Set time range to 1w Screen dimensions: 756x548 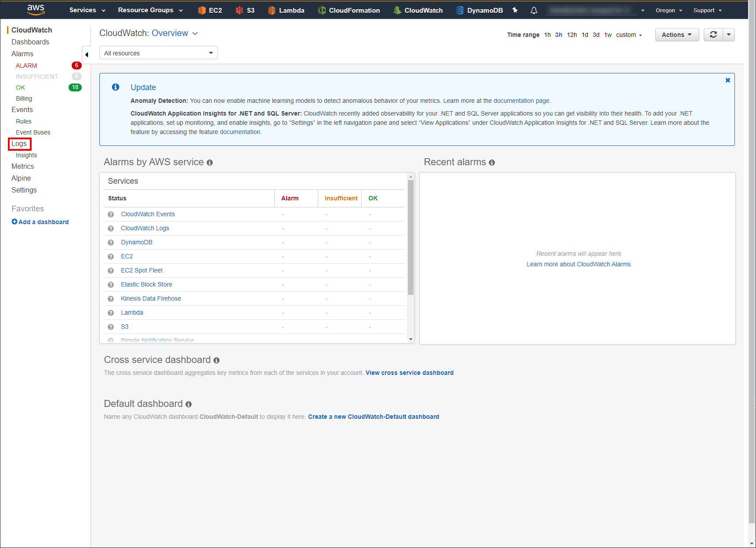pyautogui.click(x=608, y=35)
